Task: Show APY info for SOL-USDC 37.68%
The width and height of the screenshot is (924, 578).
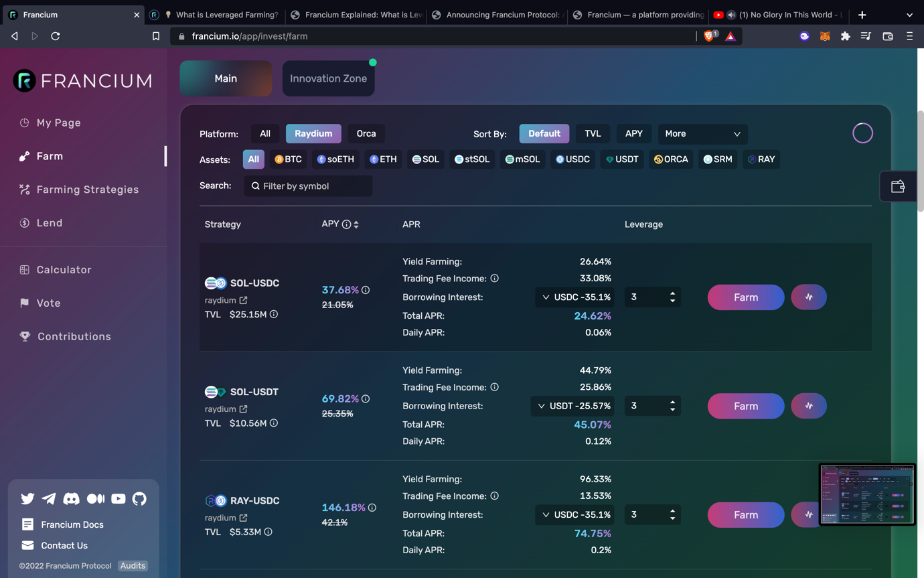Action: [366, 290]
